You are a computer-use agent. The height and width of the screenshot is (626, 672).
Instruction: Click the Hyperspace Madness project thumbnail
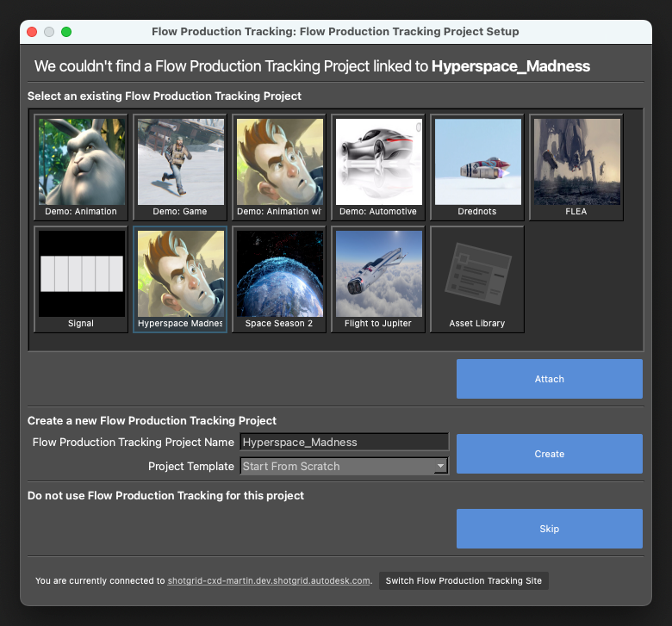tap(180, 279)
